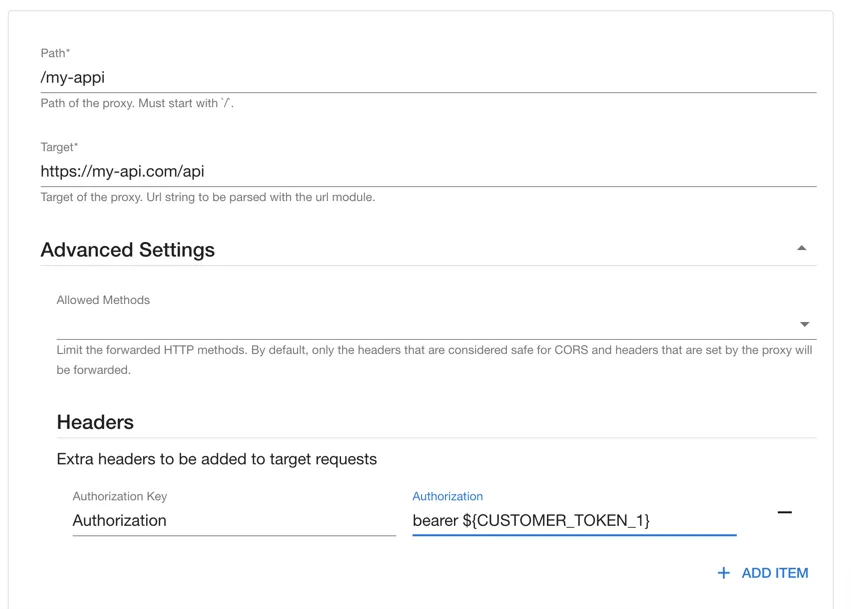Click the Path* field label
Viewport: 851px width, 609px height.
(55, 53)
